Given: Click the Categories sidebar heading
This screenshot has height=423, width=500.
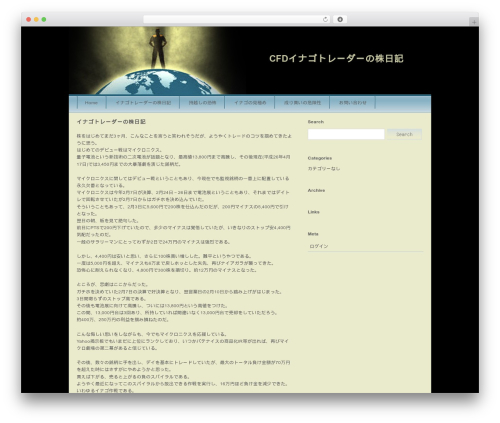Looking at the screenshot, I should point(320,158).
